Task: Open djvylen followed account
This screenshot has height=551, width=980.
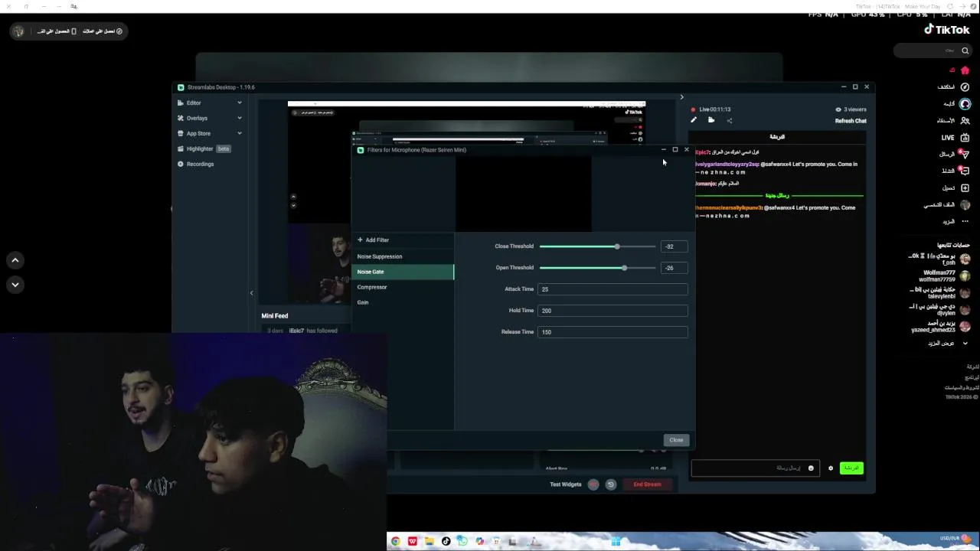Action: click(x=942, y=310)
